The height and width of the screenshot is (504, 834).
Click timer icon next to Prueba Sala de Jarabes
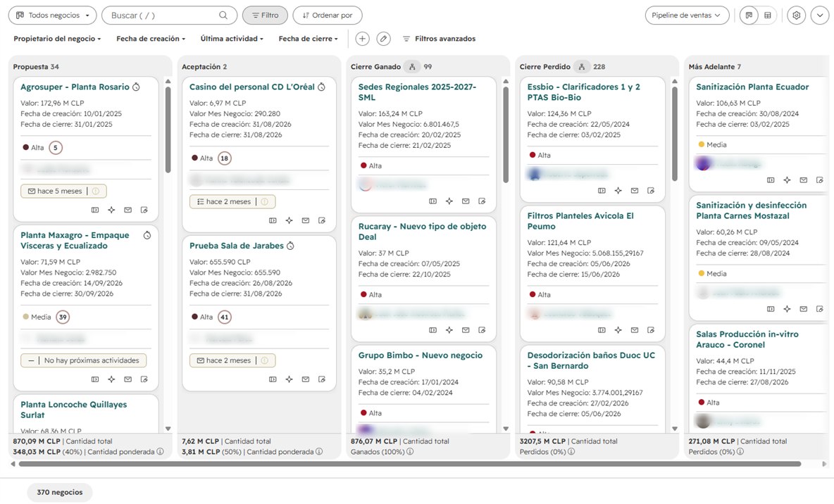point(290,246)
